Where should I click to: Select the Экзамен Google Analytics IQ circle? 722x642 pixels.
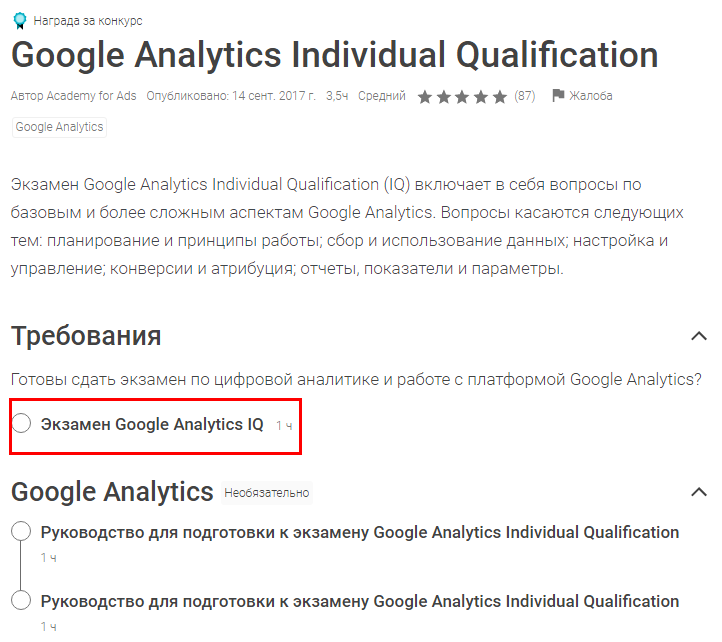click(21, 424)
